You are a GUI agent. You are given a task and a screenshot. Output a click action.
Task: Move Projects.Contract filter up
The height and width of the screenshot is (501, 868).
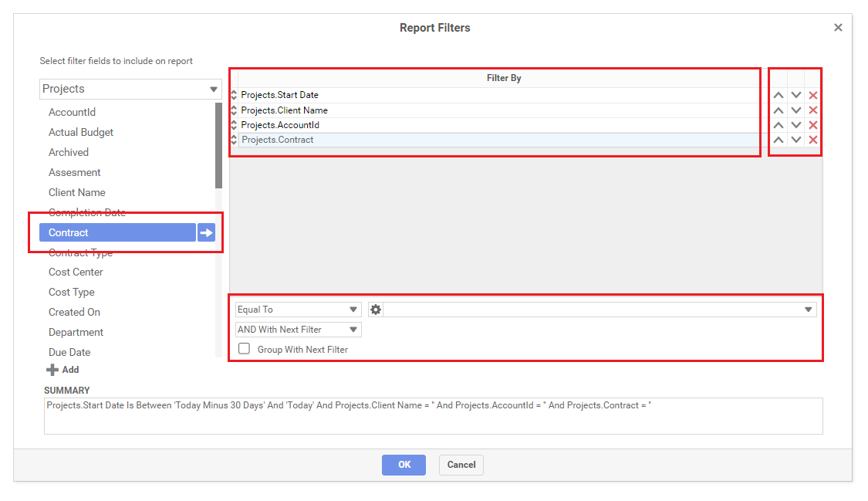click(778, 140)
